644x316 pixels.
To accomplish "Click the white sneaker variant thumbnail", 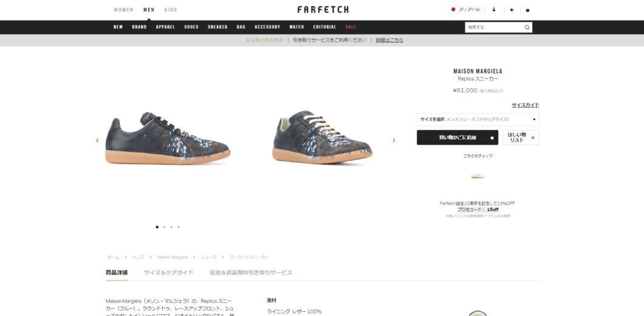I will [x=478, y=176].
